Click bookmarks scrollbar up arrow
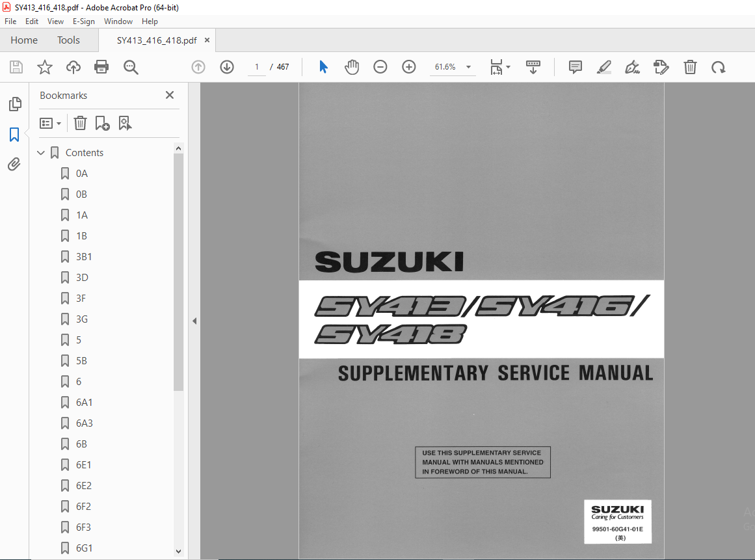The width and height of the screenshot is (755, 560). (x=179, y=148)
